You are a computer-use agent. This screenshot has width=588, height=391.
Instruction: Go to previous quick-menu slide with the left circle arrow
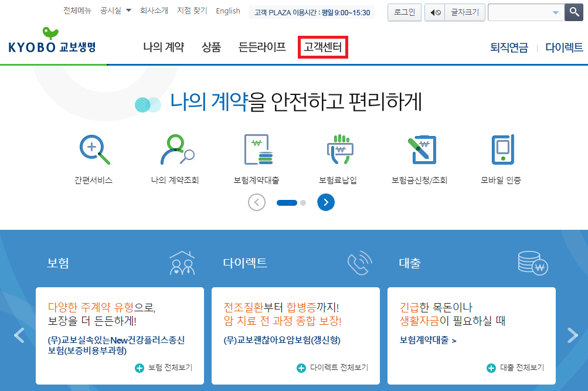(x=257, y=202)
